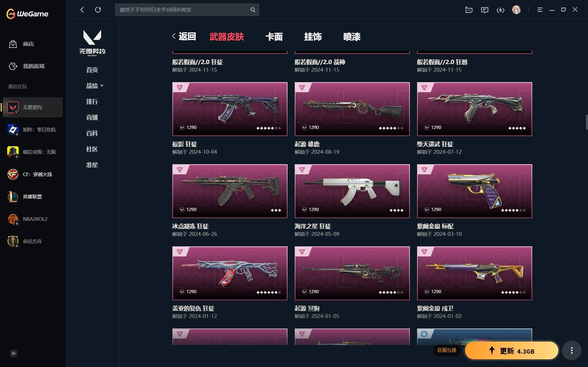Expand the 战绩 dropdown menu

point(95,86)
